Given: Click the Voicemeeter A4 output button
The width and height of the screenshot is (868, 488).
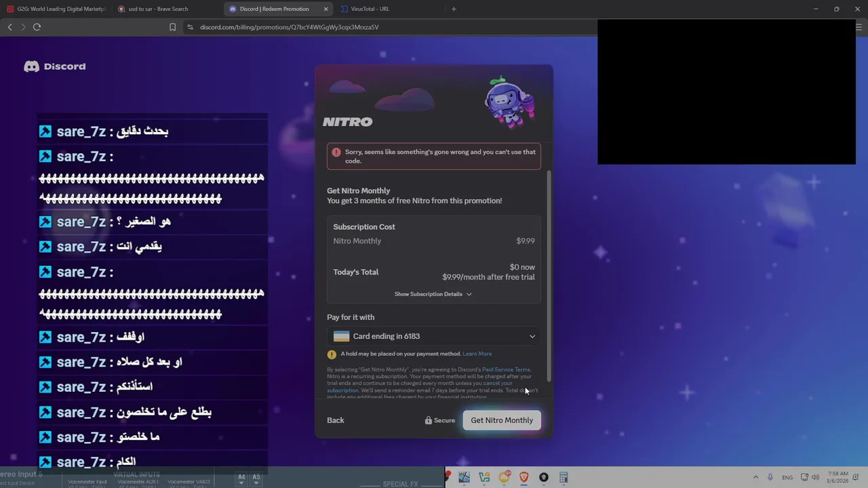Looking at the screenshot, I should [x=241, y=478].
